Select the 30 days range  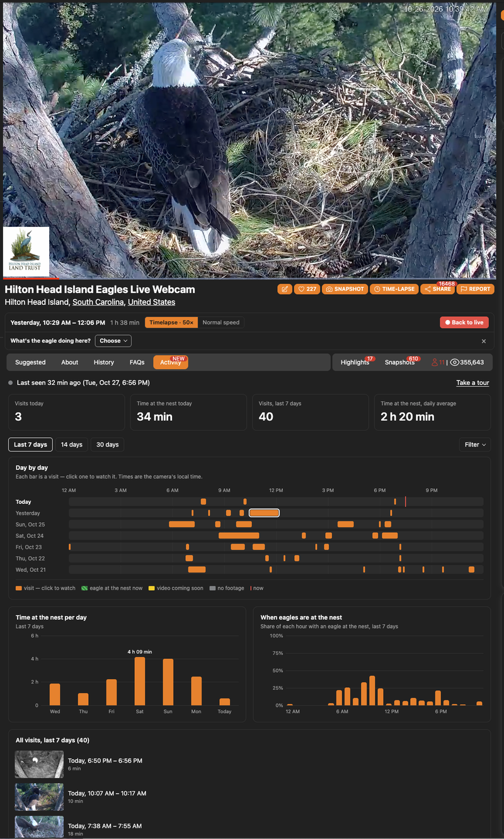pyautogui.click(x=107, y=445)
